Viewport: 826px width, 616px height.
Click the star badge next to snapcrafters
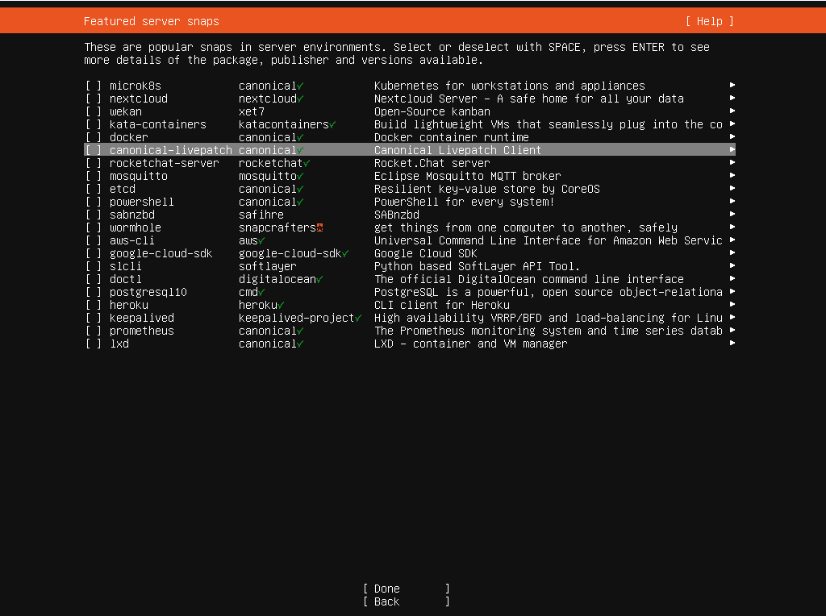pos(320,228)
